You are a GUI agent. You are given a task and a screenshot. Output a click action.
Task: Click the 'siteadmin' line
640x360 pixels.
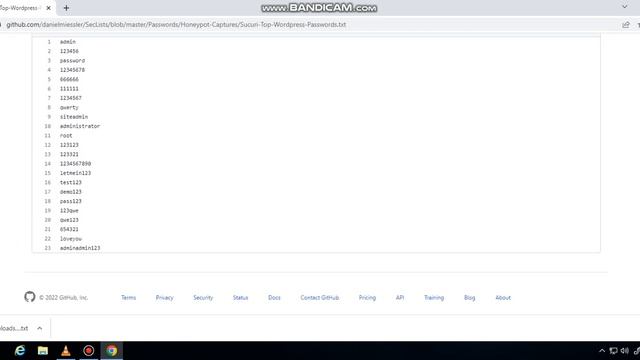74,117
